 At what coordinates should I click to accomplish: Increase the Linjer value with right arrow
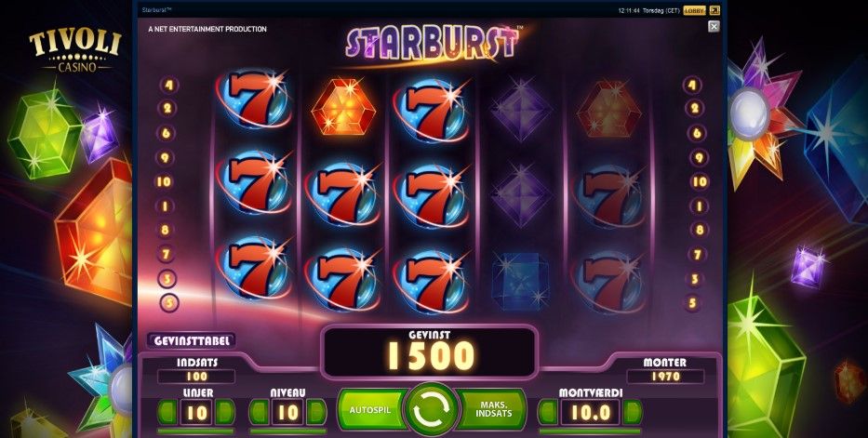click(225, 413)
